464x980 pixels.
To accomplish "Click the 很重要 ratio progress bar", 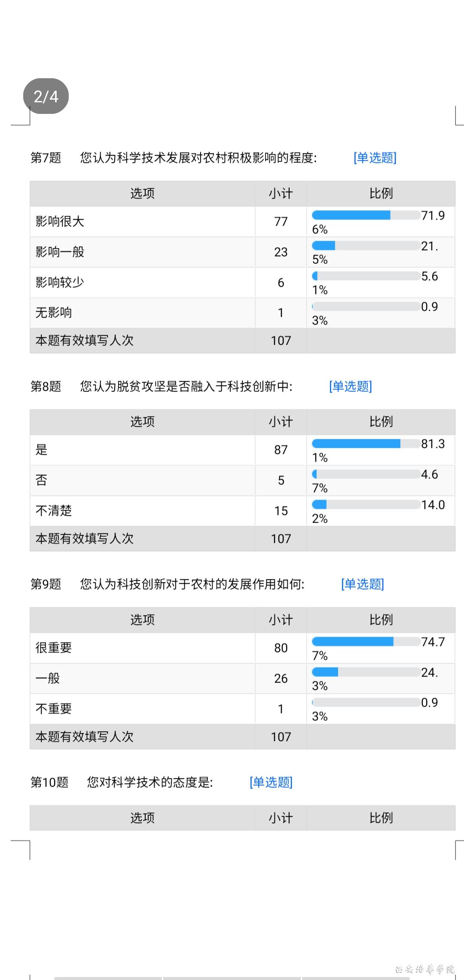I will coord(366,642).
